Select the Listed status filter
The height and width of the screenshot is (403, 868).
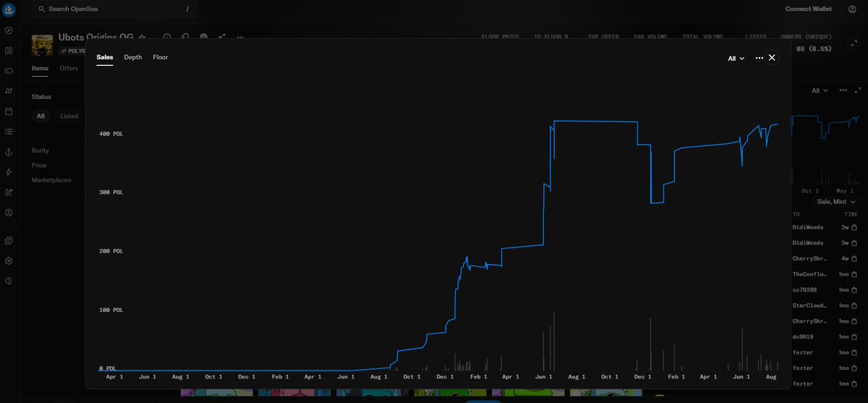coord(69,116)
